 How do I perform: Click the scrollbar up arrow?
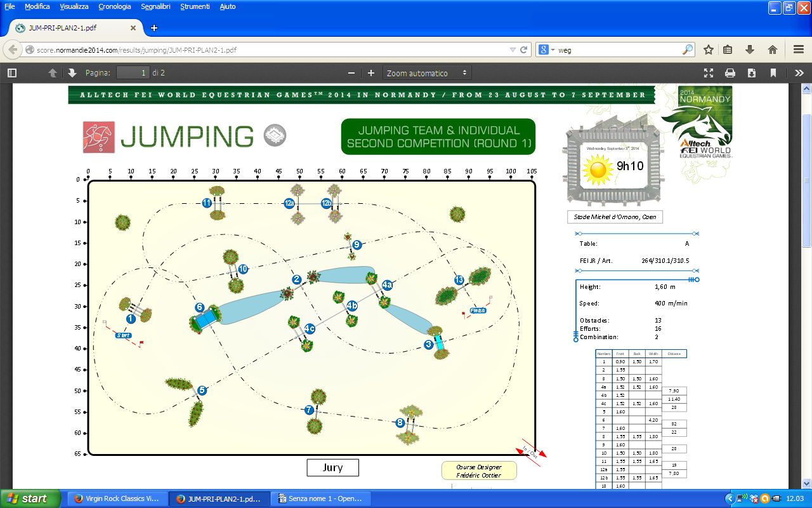(x=806, y=89)
